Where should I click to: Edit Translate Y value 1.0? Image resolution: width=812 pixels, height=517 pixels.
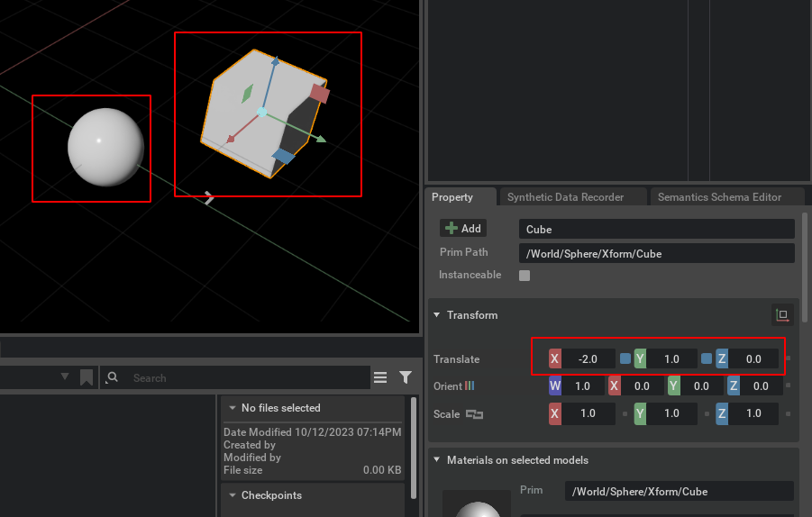(671, 358)
